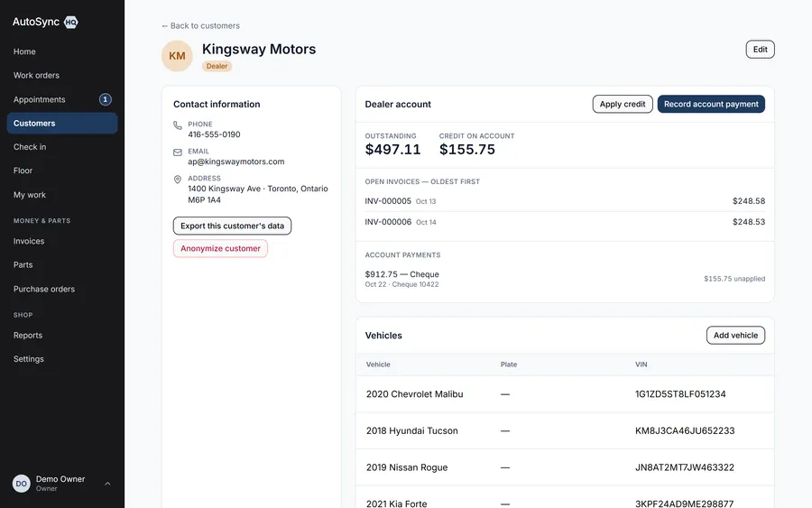This screenshot has height=508, width=812.
Task: Click the email envelope icon
Action: click(x=178, y=152)
